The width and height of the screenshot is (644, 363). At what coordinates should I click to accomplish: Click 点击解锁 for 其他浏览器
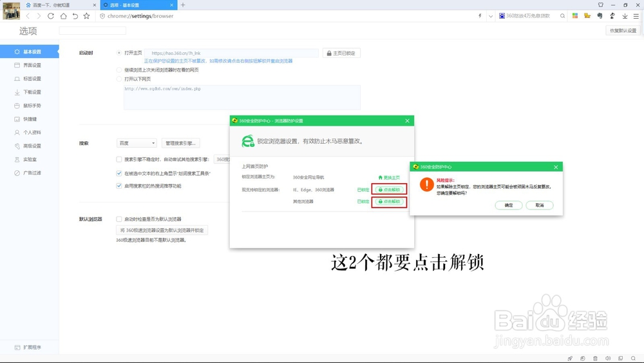[x=389, y=201]
